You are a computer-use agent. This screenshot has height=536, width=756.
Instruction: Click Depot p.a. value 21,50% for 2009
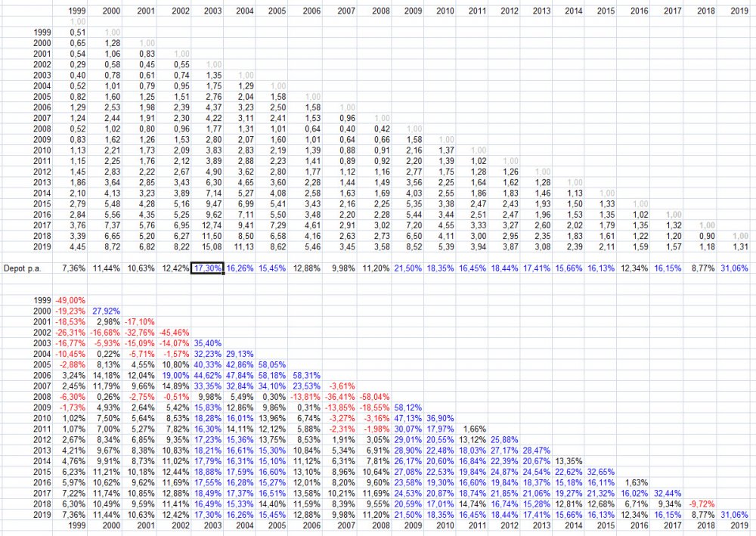(408, 268)
